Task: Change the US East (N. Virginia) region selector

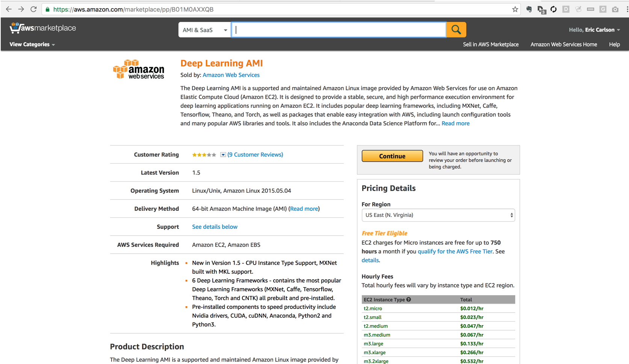Action: click(x=438, y=215)
